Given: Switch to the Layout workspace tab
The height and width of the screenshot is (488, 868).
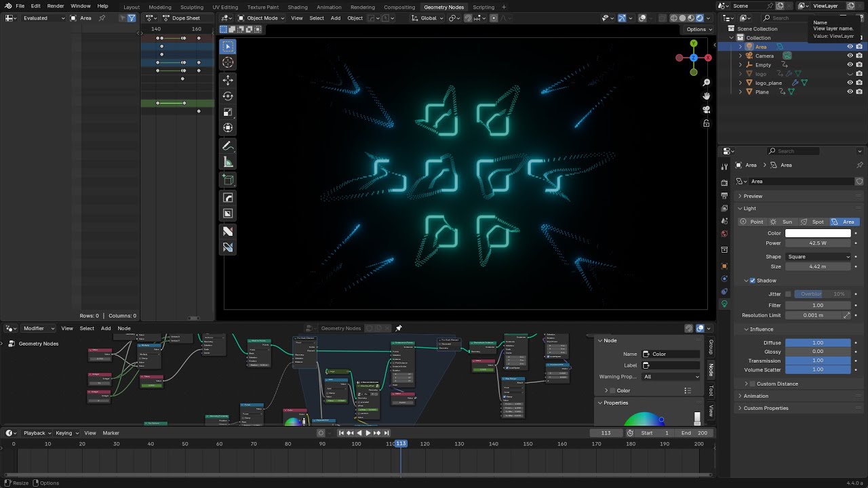Looking at the screenshot, I should [x=132, y=7].
